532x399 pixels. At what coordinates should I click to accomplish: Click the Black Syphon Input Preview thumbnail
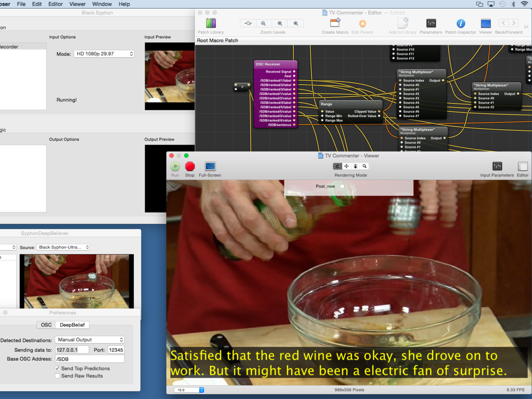click(x=170, y=76)
